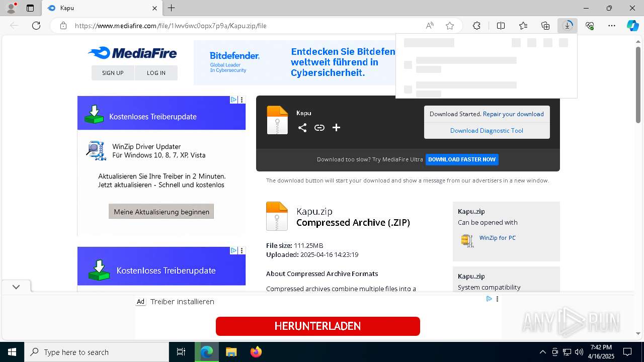Click the share icon for Kapu
The image size is (644, 362).
click(x=302, y=128)
